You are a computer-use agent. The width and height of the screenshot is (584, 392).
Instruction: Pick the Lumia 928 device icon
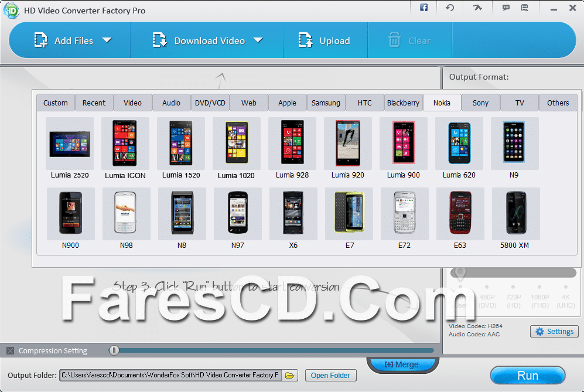click(292, 144)
